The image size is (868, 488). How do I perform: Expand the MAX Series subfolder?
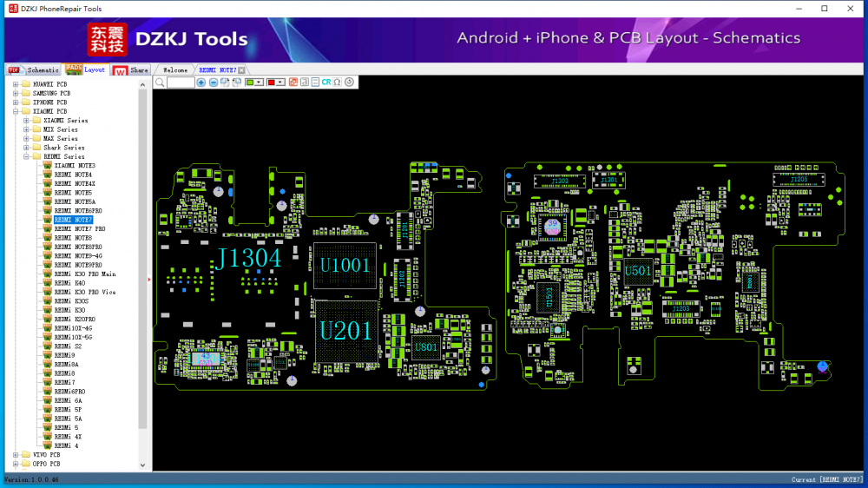26,138
